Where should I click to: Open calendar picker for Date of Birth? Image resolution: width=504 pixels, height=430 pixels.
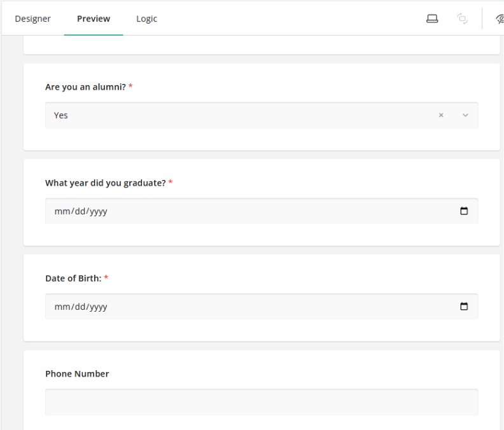pos(464,306)
